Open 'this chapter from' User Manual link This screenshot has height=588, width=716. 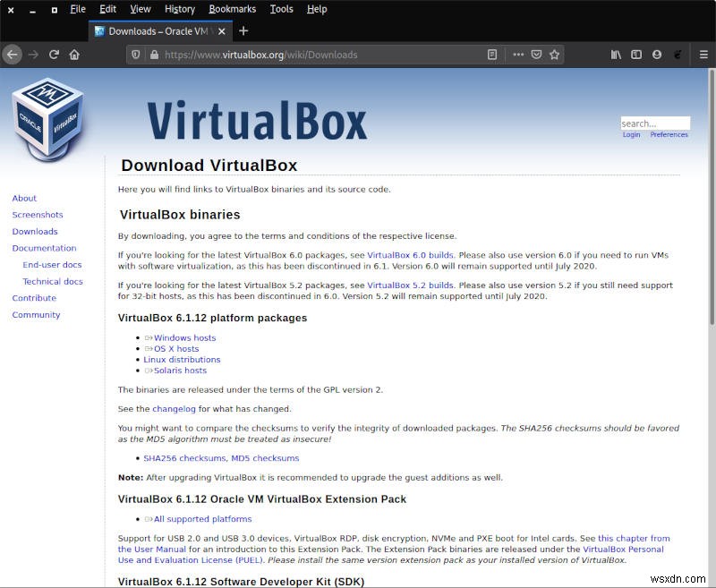634,538
